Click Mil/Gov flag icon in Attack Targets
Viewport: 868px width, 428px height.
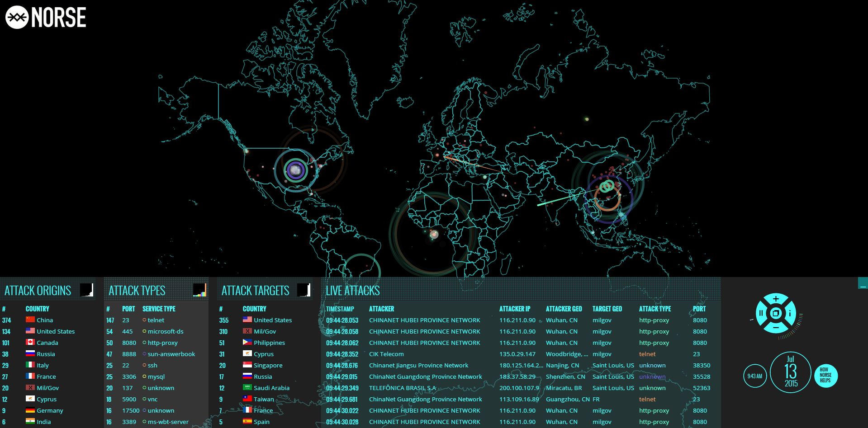247,331
